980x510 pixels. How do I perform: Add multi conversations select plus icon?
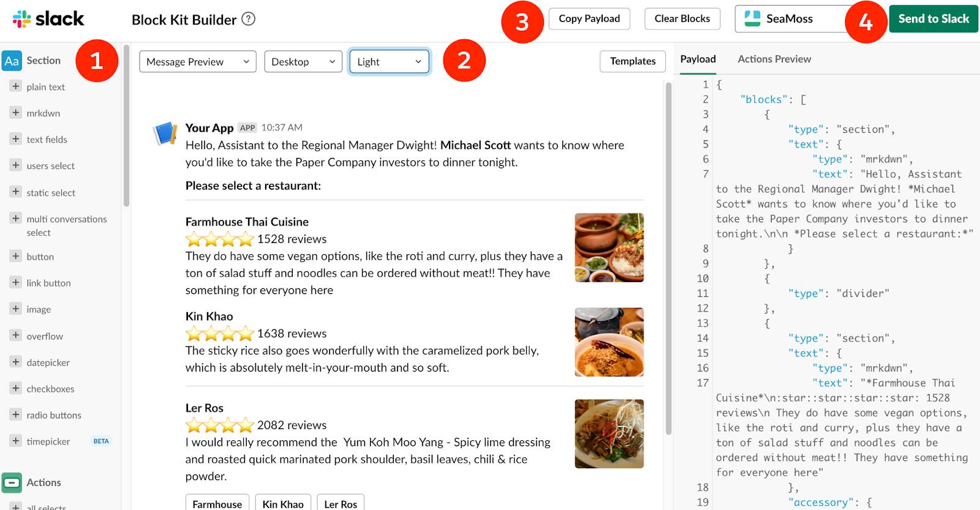(x=16, y=219)
